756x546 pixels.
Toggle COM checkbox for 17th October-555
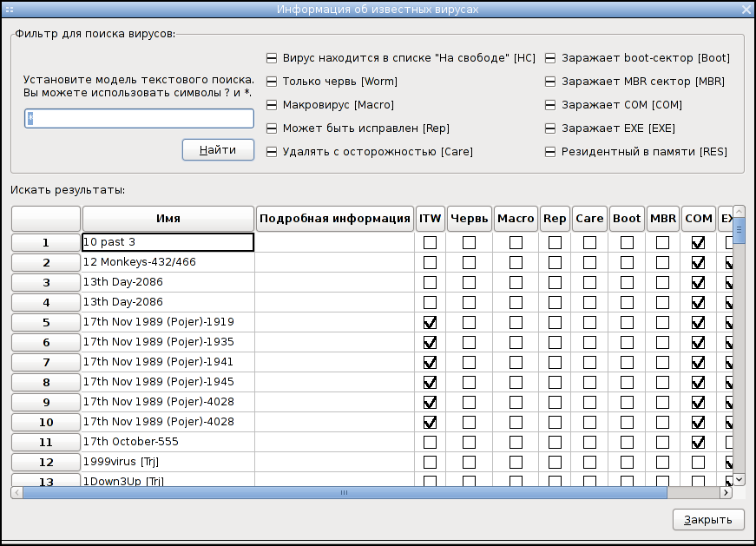point(698,443)
